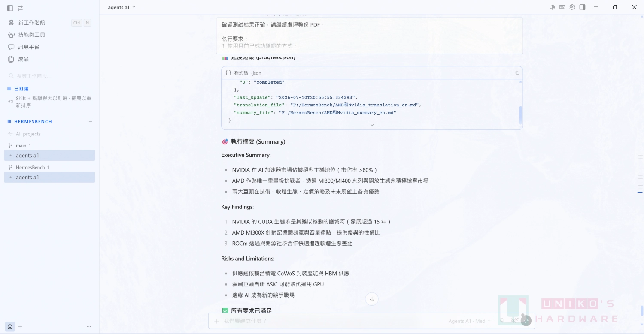The width and height of the screenshot is (644, 334).
Task: Click the plus icon next to home
Action: click(x=20, y=326)
